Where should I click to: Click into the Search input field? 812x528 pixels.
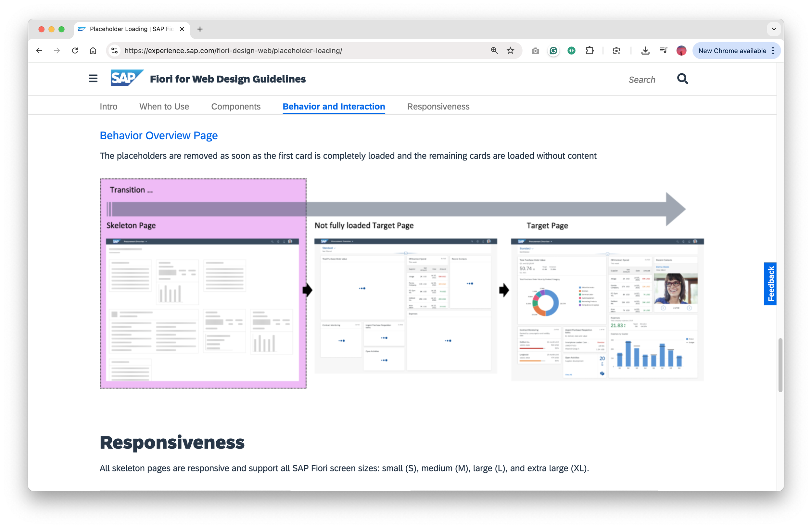click(641, 80)
